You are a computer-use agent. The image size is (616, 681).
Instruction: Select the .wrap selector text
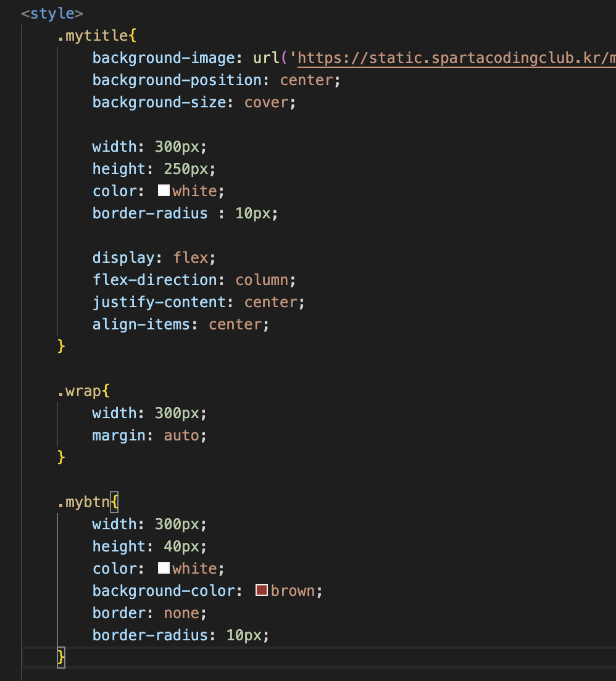tap(79, 391)
